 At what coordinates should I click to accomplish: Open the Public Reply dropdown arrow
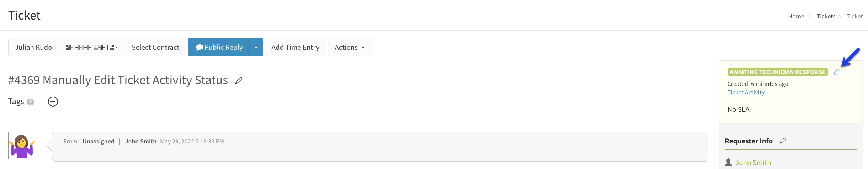coord(256,47)
